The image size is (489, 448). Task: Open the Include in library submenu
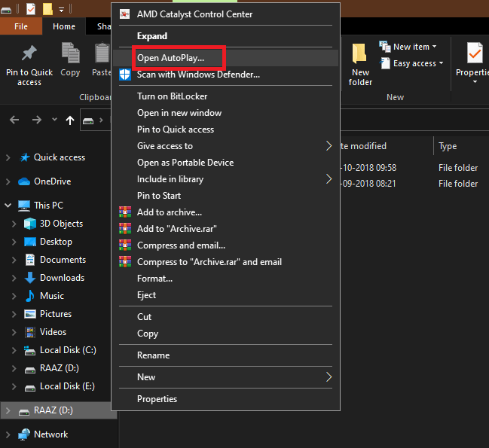point(225,179)
